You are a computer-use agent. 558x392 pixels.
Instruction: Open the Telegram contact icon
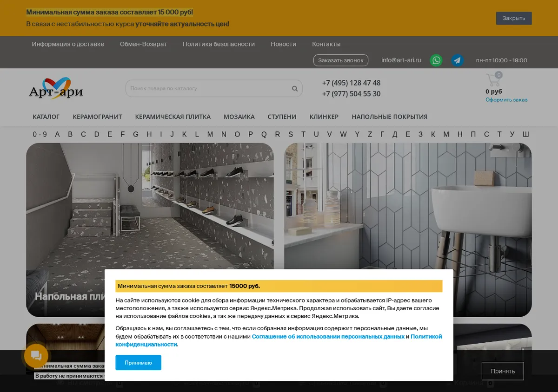pos(458,60)
